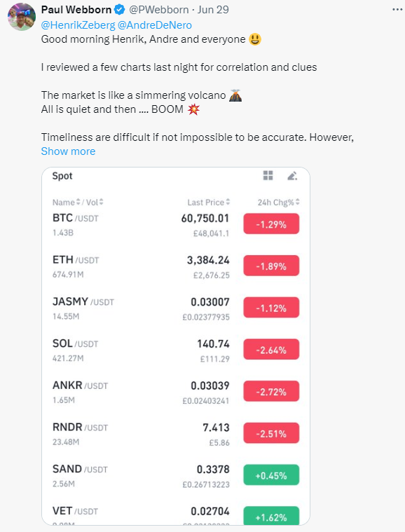This screenshot has width=405, height=532.
Task: Switch to grid view icon in Spot panel
Action: click(x=268, y=175)
